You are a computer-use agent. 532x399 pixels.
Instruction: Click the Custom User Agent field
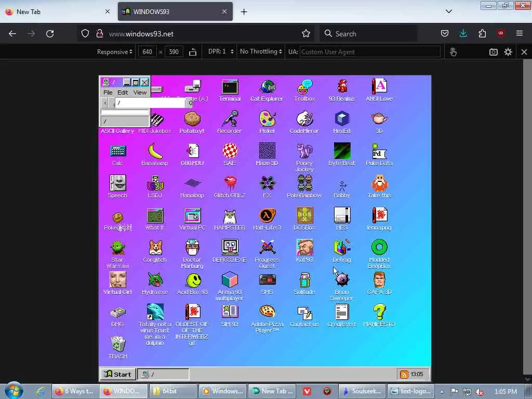(370, 52)
